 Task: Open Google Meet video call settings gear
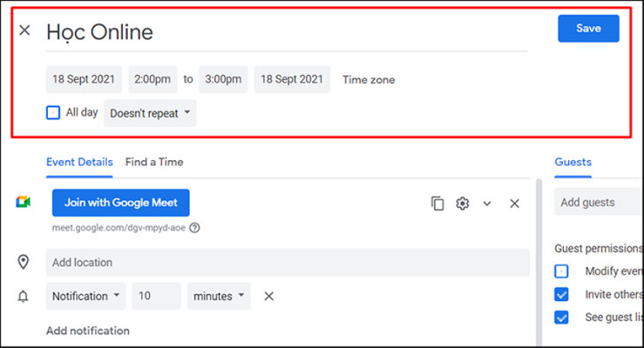(462, 203)
